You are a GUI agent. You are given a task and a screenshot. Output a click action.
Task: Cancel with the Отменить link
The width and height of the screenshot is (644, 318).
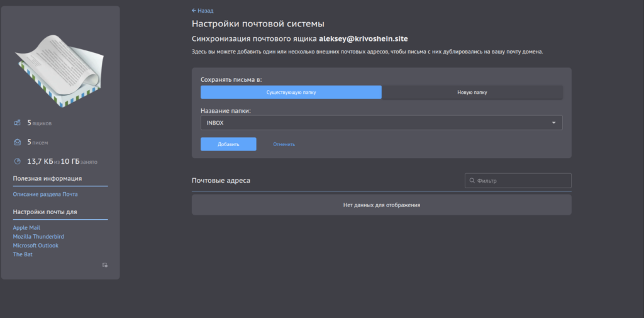pyautogui.click(x=284, y=144)
